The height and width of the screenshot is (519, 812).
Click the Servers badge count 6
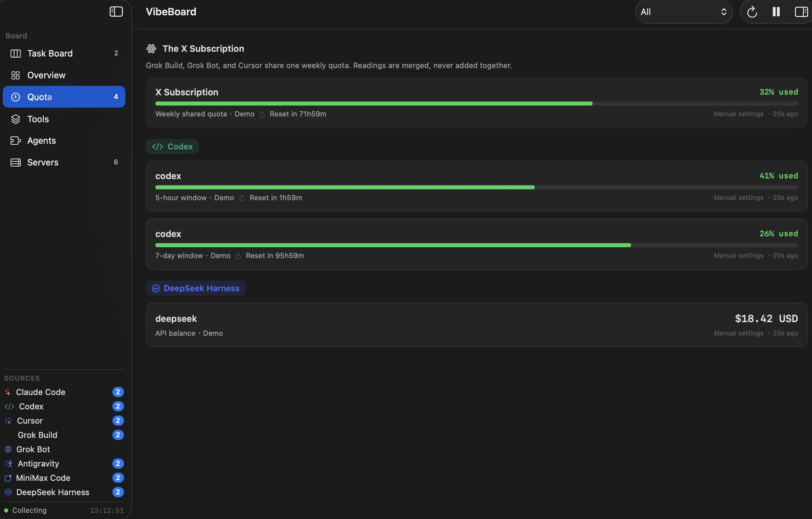(116, 162)
